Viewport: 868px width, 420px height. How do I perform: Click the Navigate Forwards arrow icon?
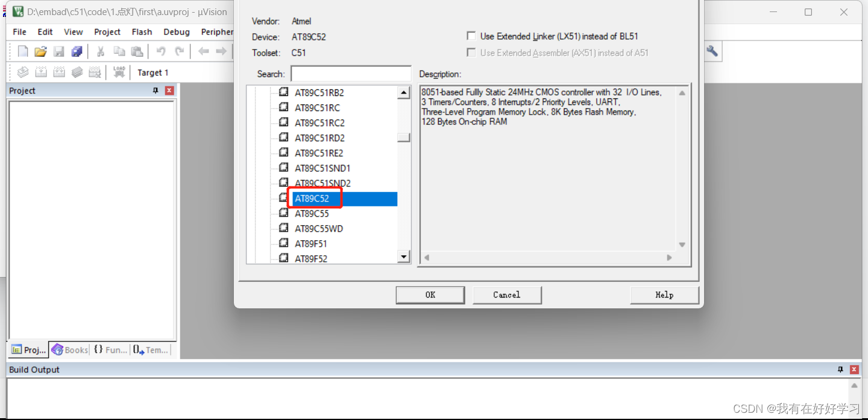click(221, 51)
